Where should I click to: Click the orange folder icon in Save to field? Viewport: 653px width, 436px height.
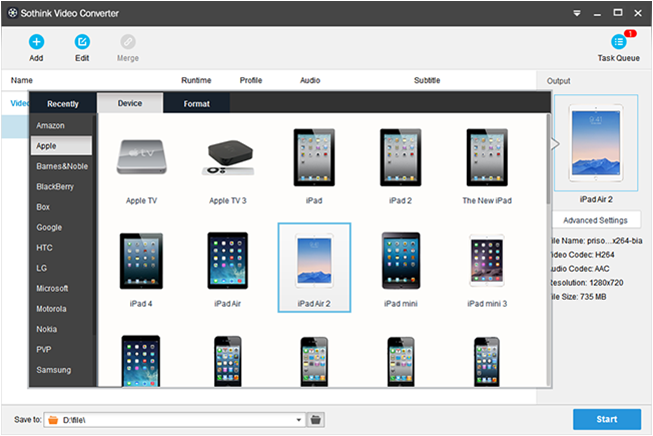(x=53, y=420)
